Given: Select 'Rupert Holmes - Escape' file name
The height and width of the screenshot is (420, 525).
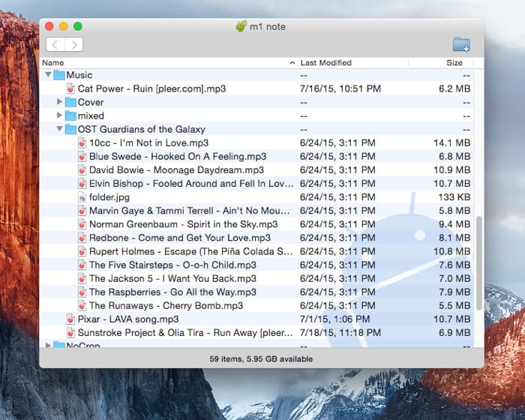Looking at the screenshot, I should [190, 251].
